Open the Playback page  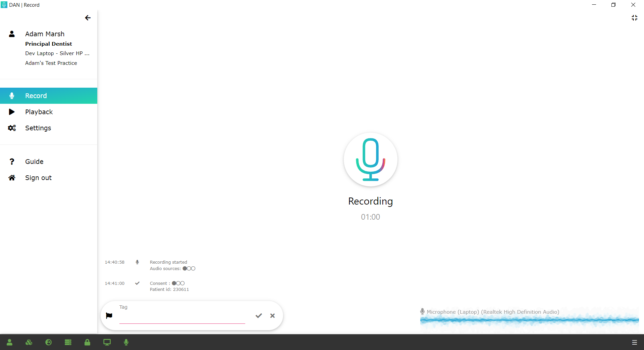39,112
